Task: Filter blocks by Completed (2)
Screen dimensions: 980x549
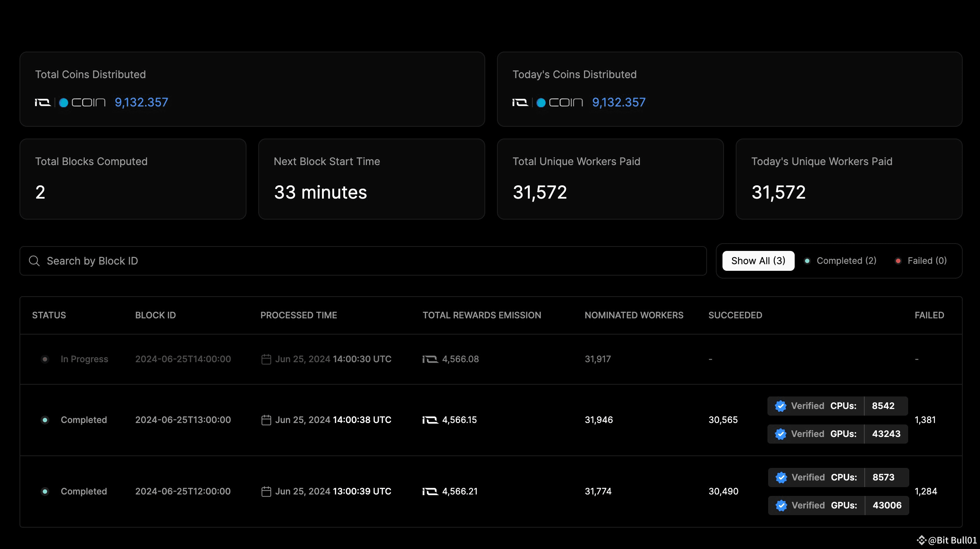Action: [x=841, y=261]
